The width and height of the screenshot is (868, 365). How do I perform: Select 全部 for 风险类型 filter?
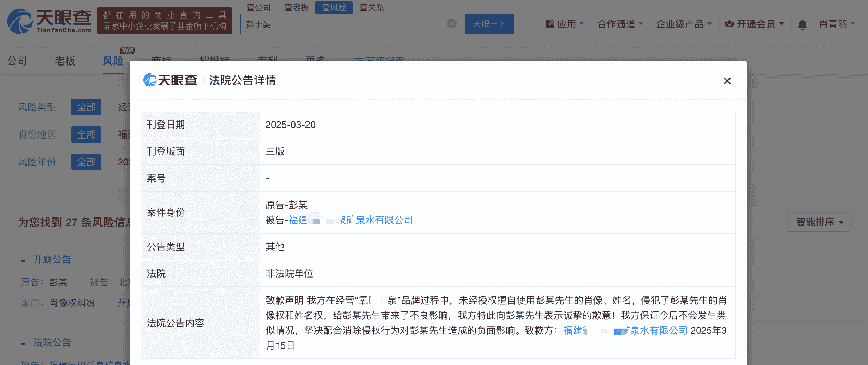(86, 107)
